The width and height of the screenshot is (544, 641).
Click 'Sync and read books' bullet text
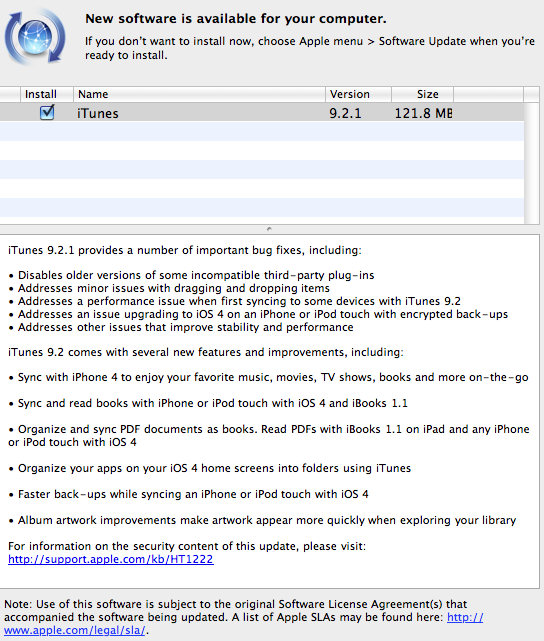(x=213, y=403)
